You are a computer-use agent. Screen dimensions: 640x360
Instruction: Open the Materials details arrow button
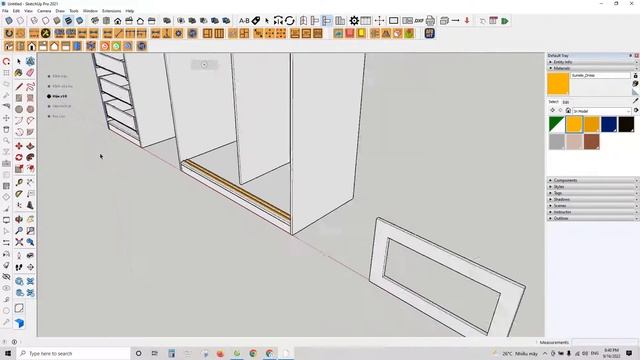click(636, 111)
